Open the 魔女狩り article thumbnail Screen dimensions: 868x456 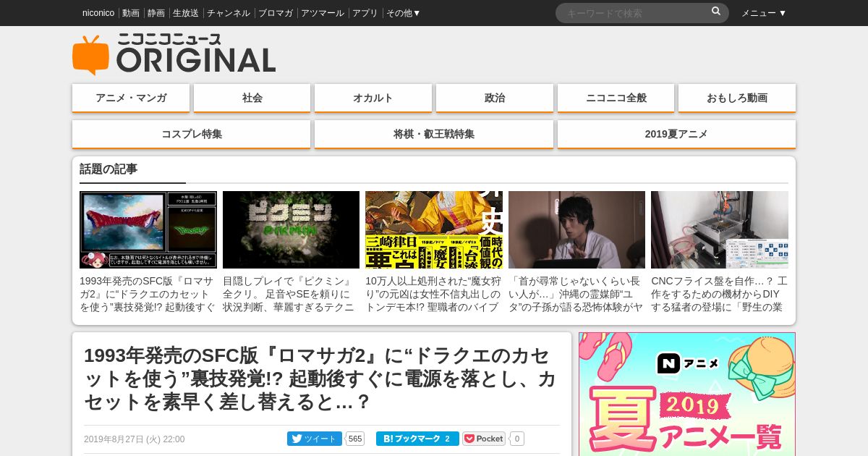434,229
